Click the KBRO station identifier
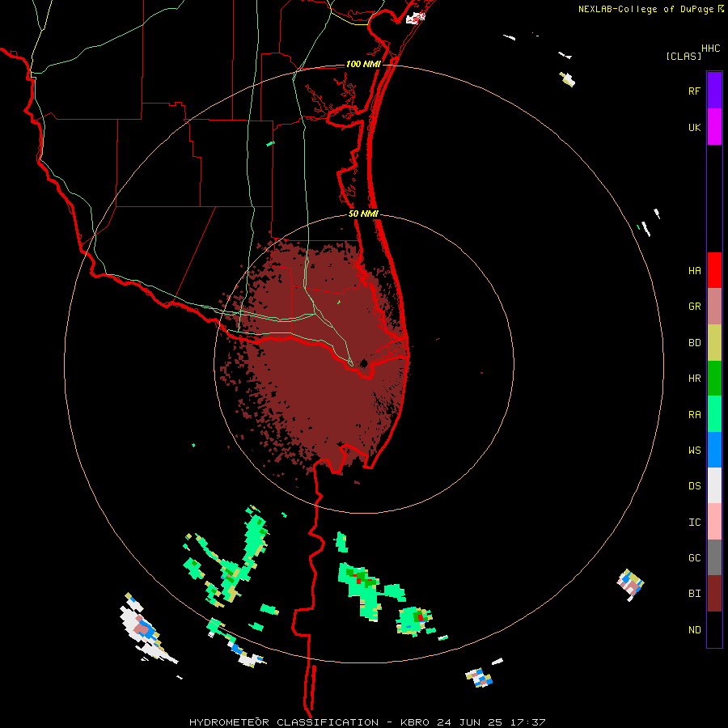Image resolution: width=728 pixels, height=728 pixels. point(415,722)
